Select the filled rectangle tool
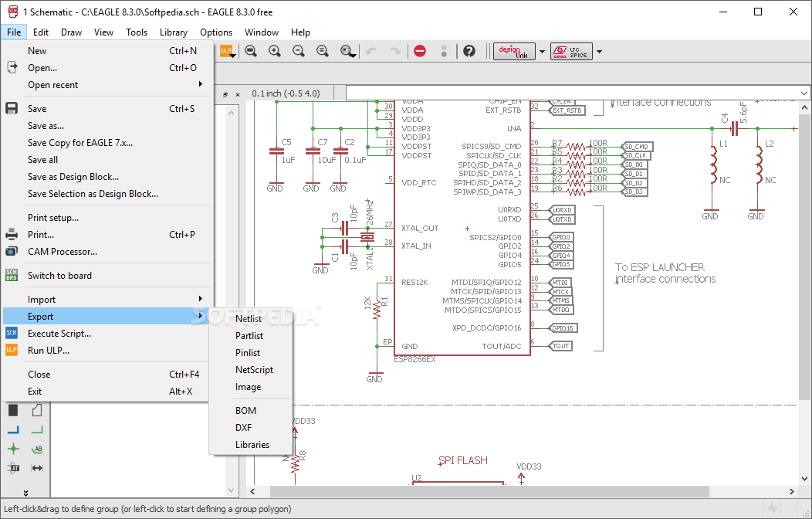The height and width of the screenshot is (519, 812). [13, 410]
